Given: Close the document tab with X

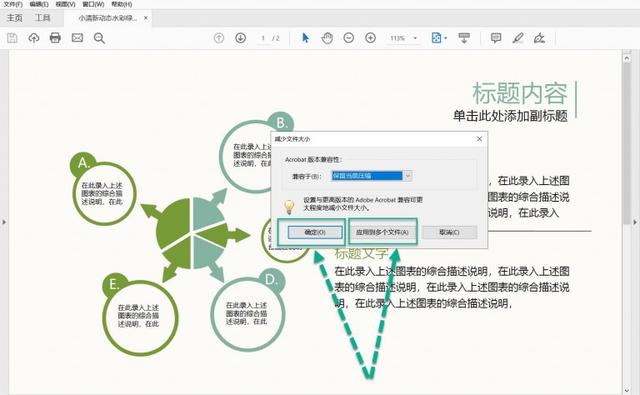Looking at the screenshot, I should coord(146,18).
